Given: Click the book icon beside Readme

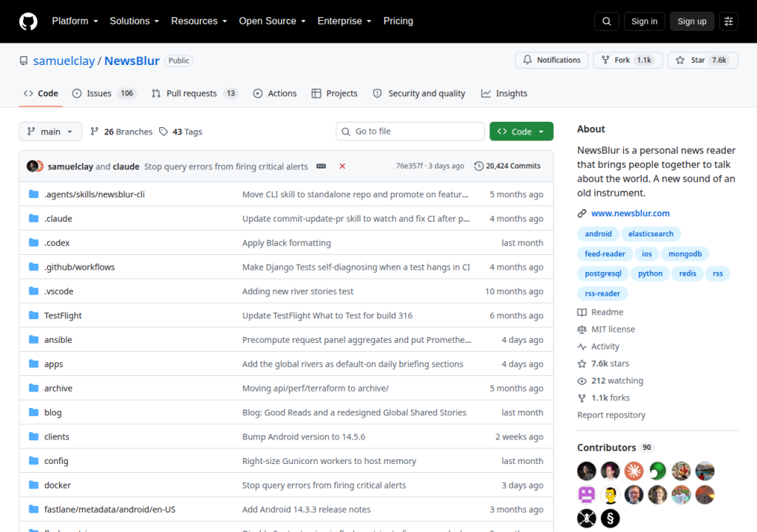Looking at the screenshot, I should coord(582,313).
